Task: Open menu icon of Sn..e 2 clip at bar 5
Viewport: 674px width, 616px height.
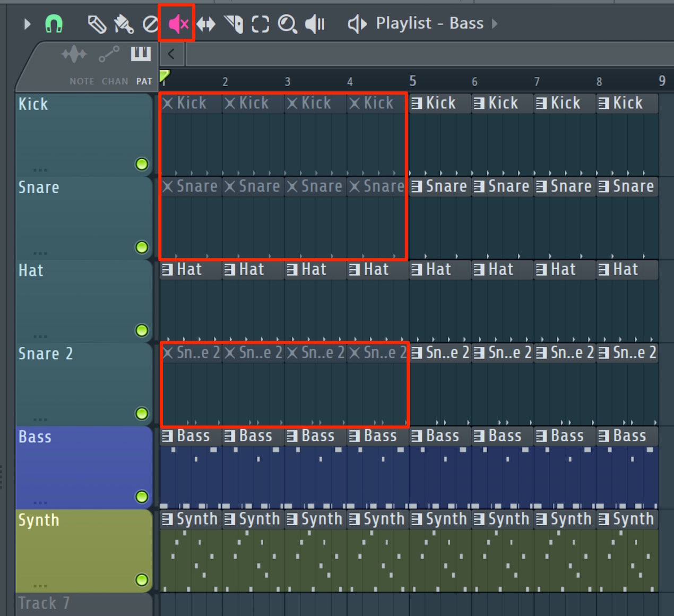Action: (417, 353)
